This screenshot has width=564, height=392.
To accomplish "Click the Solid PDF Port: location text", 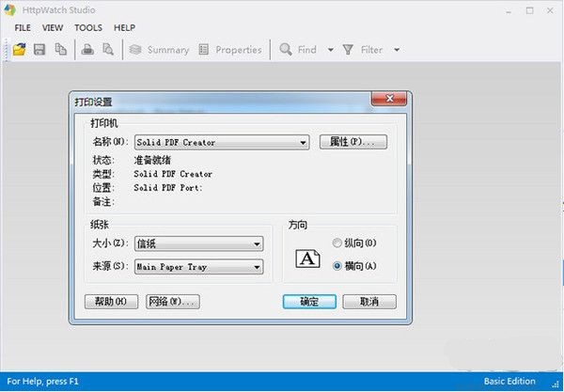I will pyautogui.click(x=168, y=188).
